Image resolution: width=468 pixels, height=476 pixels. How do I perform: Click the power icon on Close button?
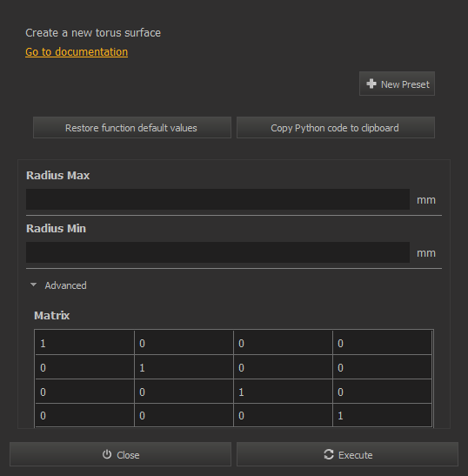107,454
